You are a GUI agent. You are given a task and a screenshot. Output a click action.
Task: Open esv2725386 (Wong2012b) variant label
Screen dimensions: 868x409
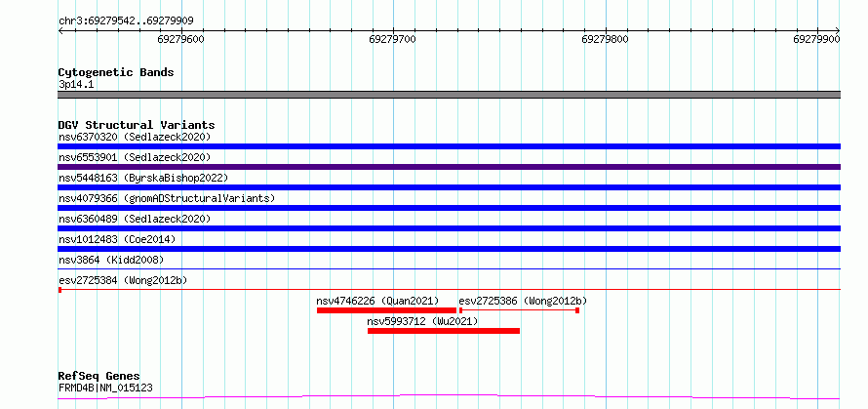pyautogui.click(x=523, y=301)
